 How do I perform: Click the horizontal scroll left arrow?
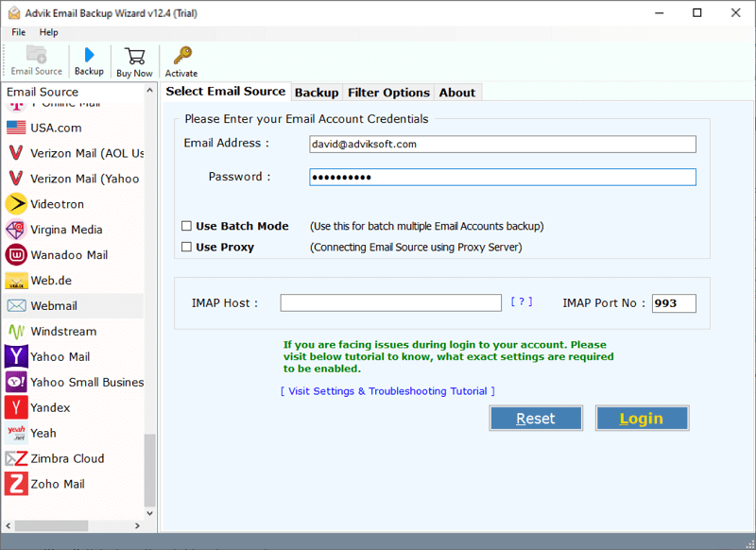(x=9, y=525)
